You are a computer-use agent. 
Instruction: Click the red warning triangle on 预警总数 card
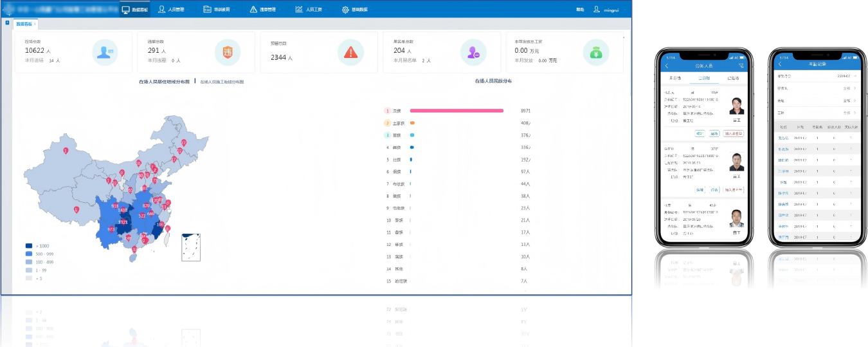tap(350, 53)
